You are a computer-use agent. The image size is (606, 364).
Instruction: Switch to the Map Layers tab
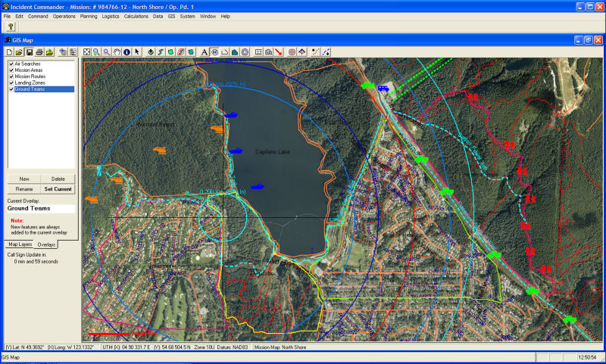click(20, 244)
